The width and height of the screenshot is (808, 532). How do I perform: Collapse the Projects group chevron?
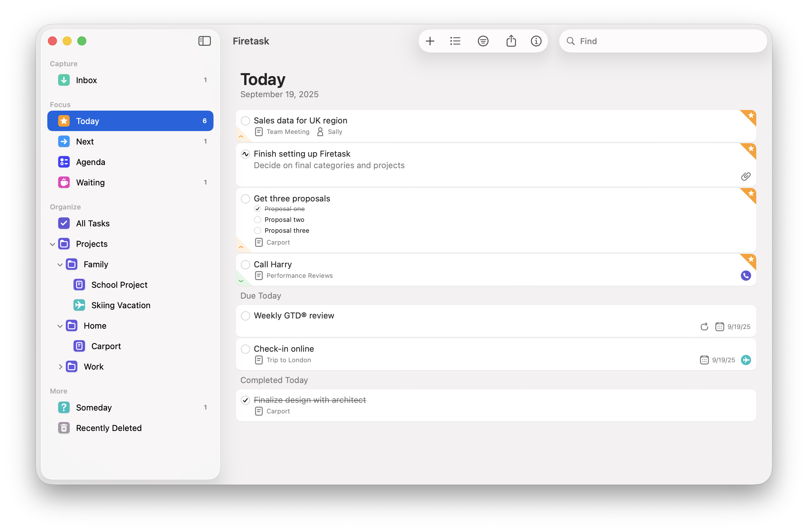click(x=52, y=244)
